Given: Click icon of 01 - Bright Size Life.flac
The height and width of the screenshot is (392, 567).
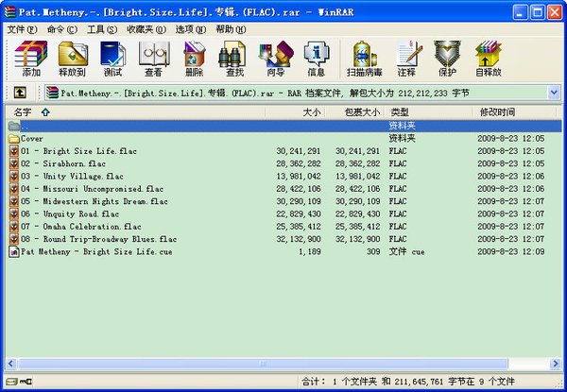Looking at the screenshot, I should tap(14, 151).
